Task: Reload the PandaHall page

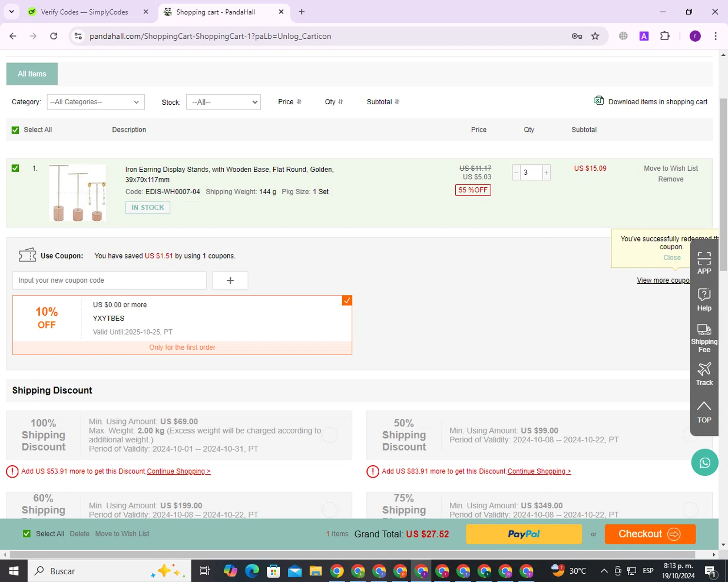Action: pos(54,36)
